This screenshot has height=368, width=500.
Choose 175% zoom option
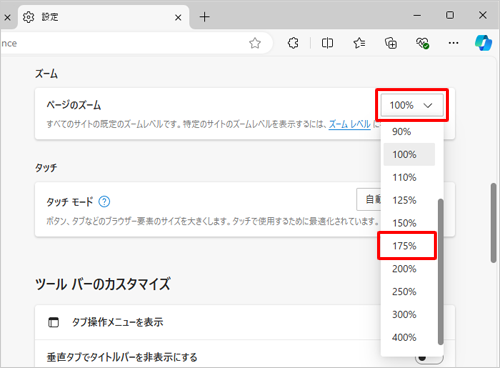point(409,246)
